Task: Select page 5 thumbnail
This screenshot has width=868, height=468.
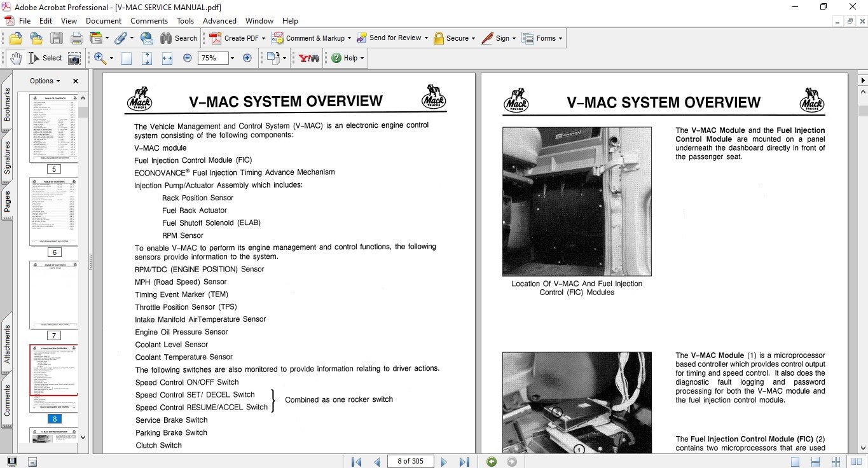Action: click(x=53, y=128)
